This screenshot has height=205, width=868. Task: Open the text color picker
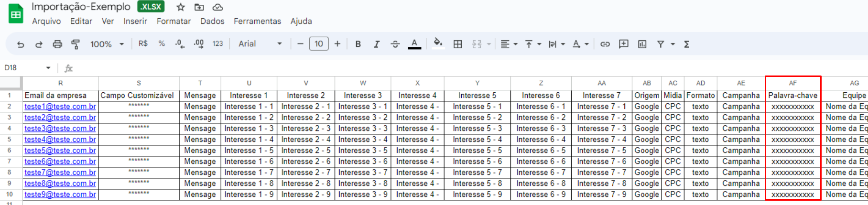pos(414,44)
